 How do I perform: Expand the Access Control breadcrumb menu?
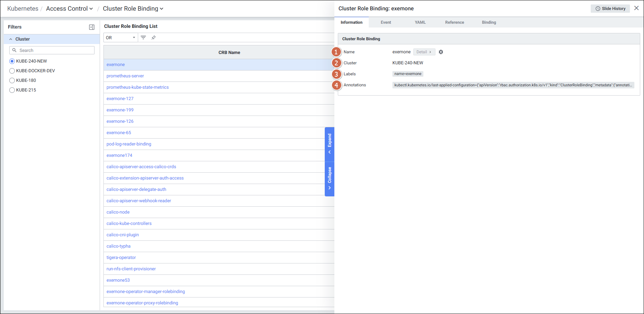69,9
